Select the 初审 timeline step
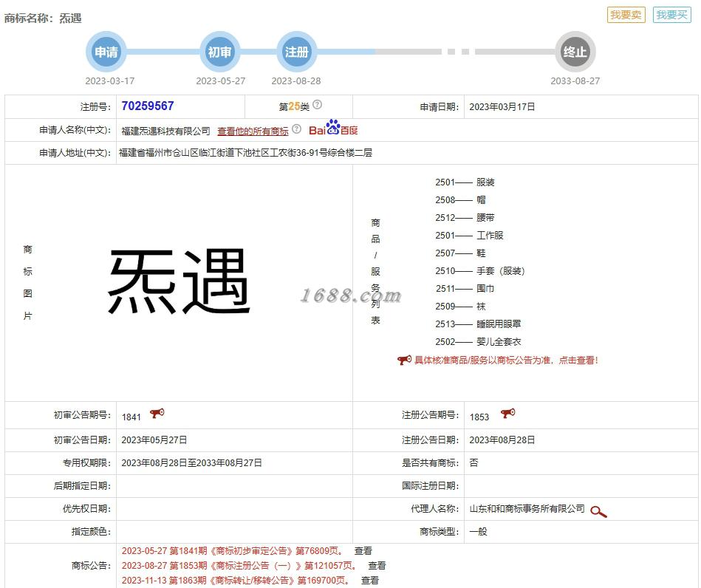701x588 pixels. (x=219, y=52)
